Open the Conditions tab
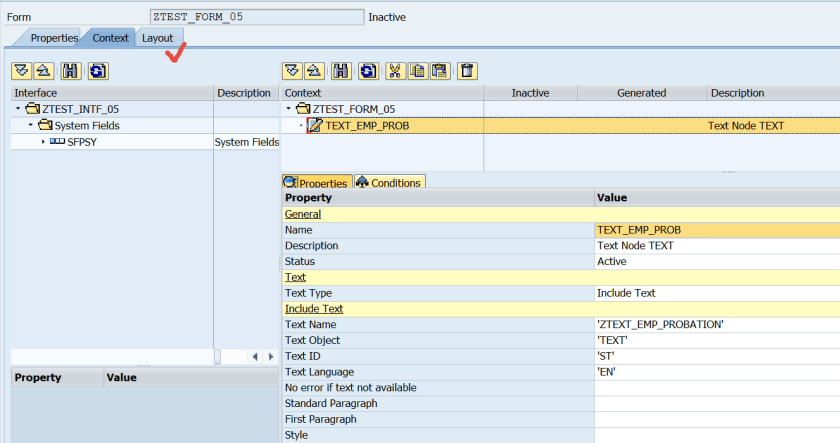 coord(389,183)
